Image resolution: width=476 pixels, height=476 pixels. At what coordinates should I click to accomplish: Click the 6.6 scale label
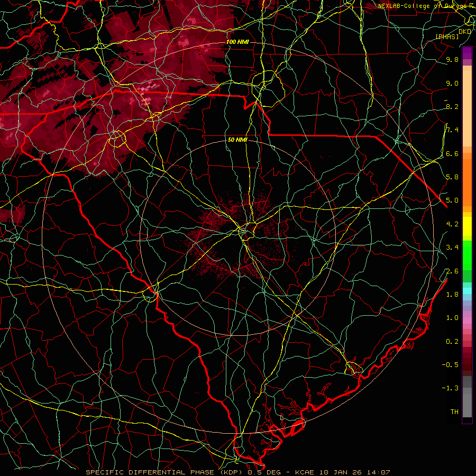coord(452,153)
